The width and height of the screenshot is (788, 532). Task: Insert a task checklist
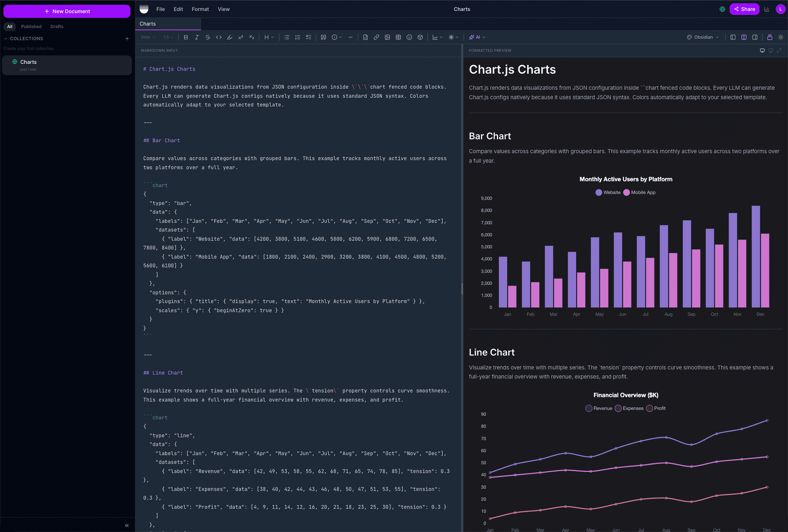309,37
